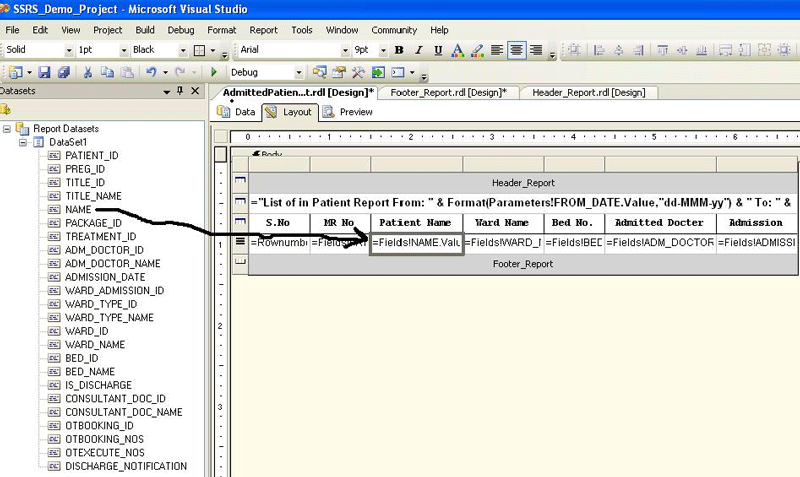
Task: Toggle left text alignment
Action: click(497, 50)
